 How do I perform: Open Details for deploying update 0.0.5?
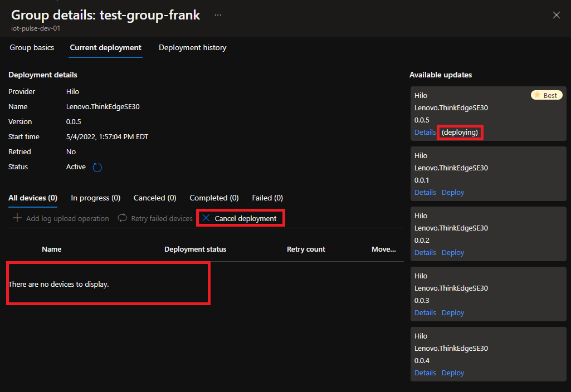coord(425,132)
